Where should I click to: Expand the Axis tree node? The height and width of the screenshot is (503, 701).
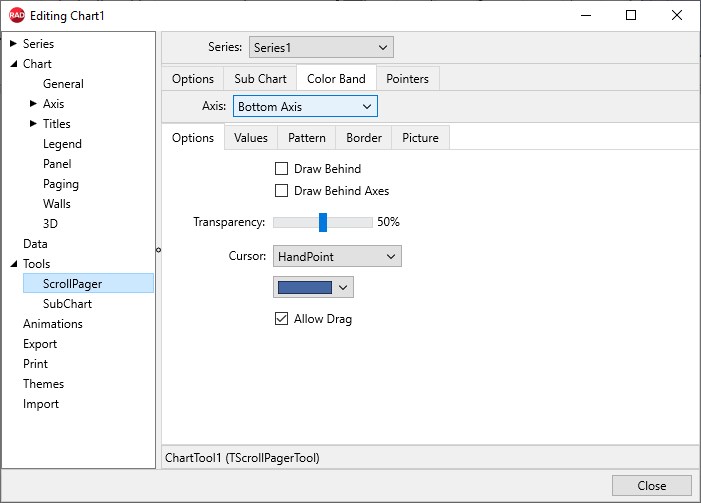[x=33, y=104]
